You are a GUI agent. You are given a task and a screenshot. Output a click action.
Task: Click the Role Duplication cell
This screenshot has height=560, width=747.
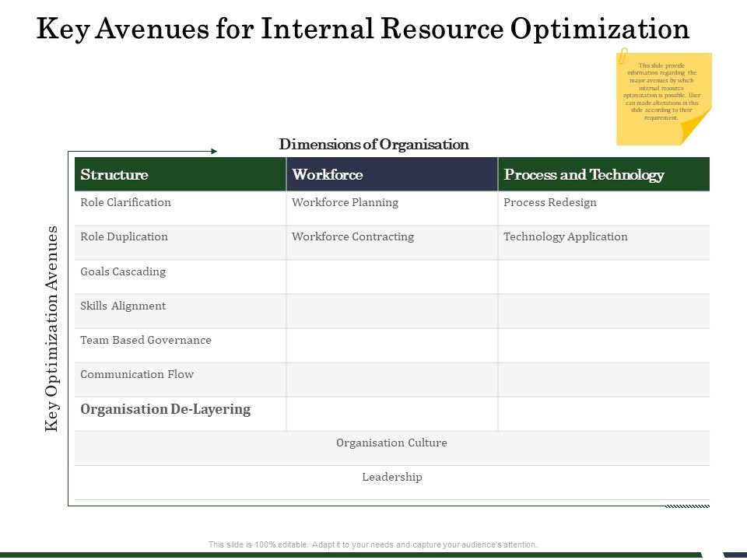point(124,237)
